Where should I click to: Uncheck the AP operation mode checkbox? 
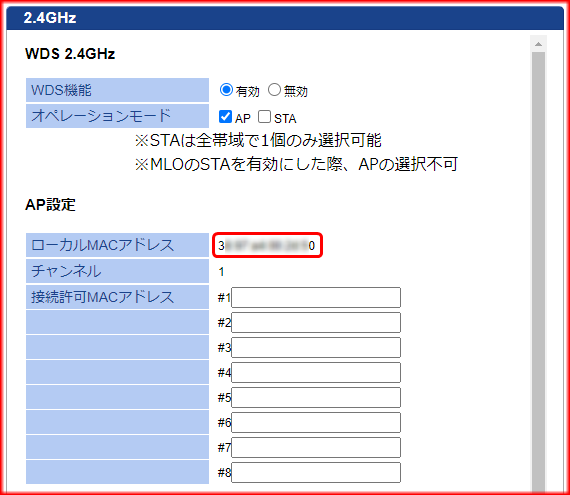tap(225, 117)
